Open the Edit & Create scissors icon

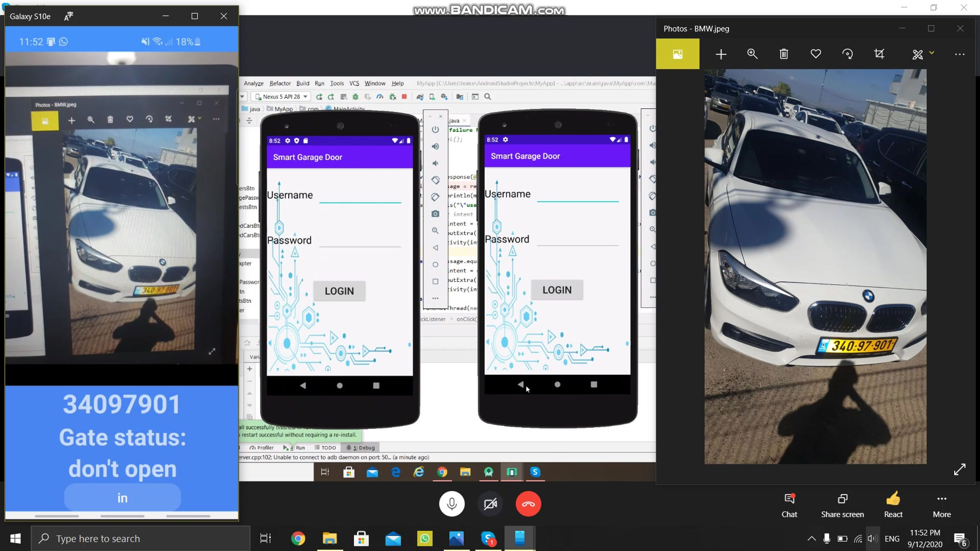pyautogui.click(x=917, y=54)
